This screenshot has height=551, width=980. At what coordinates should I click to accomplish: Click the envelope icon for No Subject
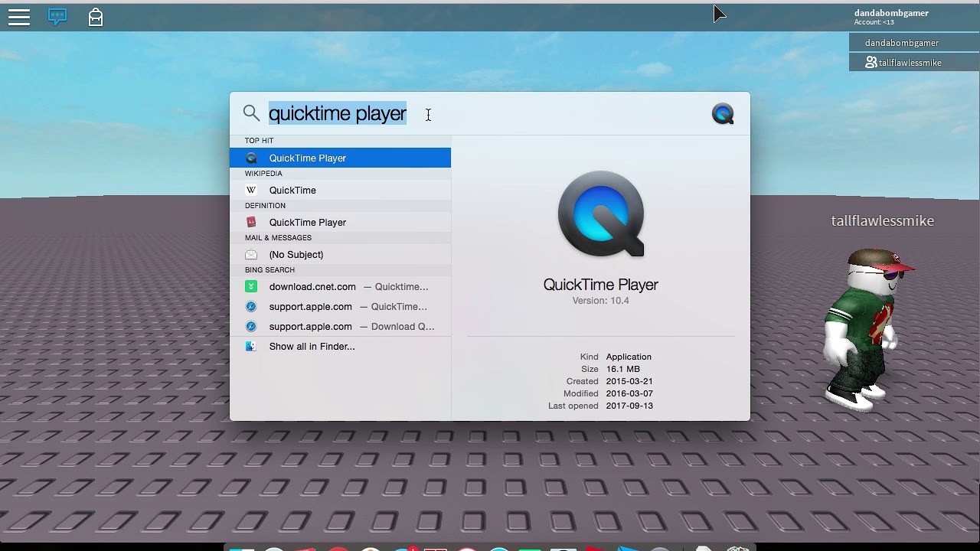[x=251, y=254]
